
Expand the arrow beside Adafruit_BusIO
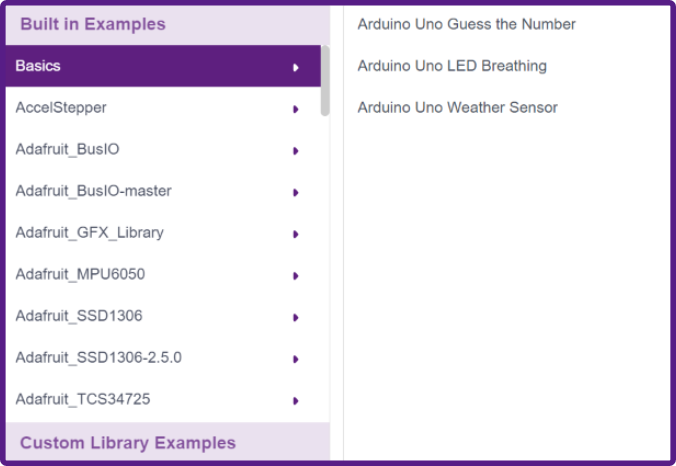(296, 151)
